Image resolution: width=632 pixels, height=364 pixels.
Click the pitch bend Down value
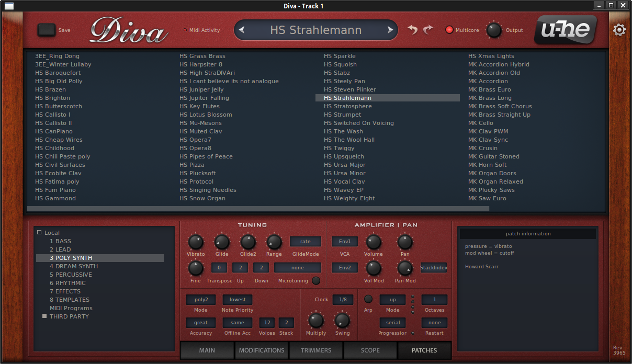[261, 267]
